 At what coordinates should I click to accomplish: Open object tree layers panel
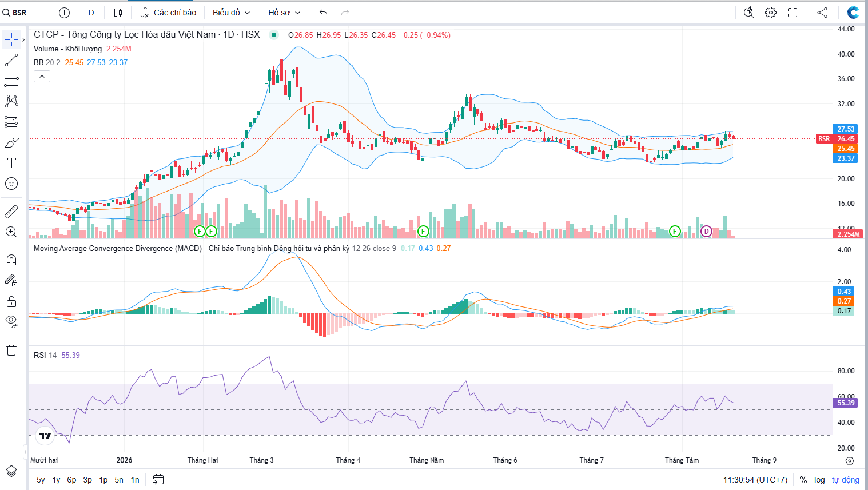(11, 471)
